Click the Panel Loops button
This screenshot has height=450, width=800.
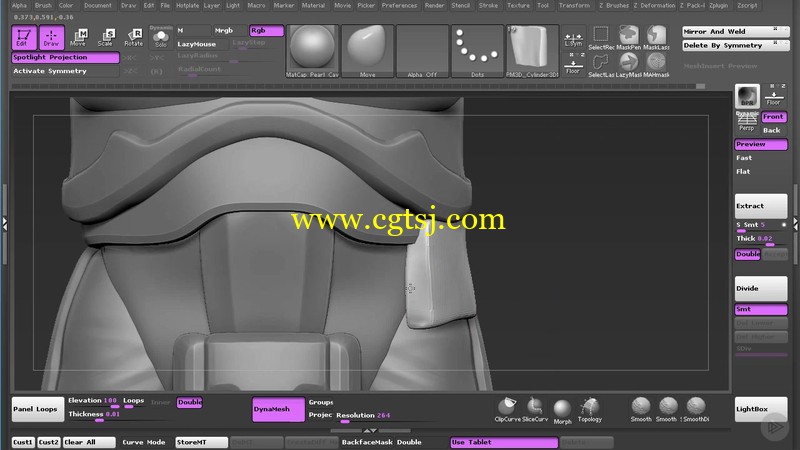(x=38, y=409)
